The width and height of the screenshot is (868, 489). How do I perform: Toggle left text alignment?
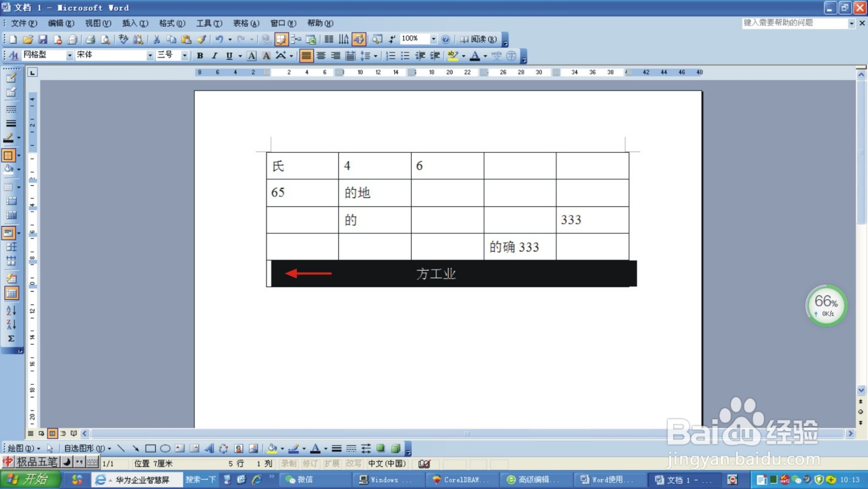tap(306, 55)
